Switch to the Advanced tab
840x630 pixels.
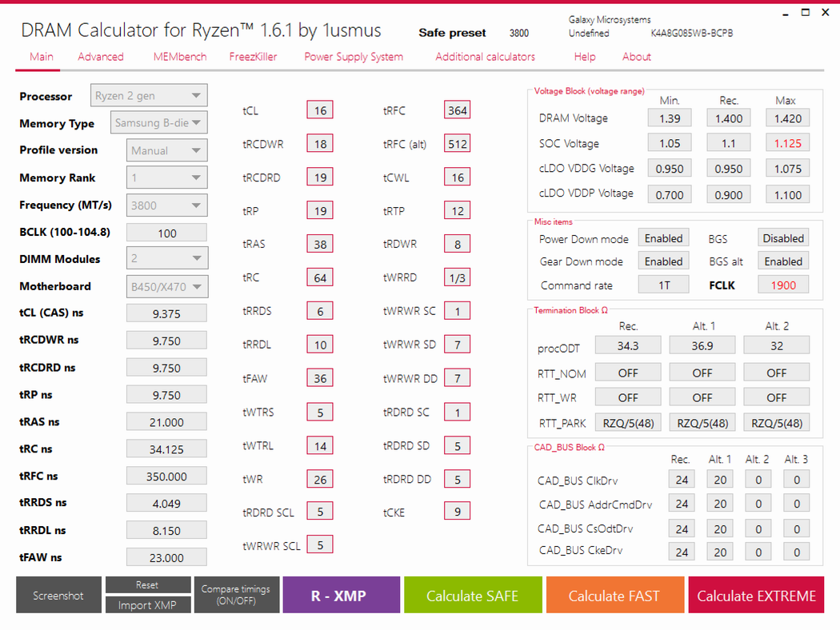(x=101, y=57)
